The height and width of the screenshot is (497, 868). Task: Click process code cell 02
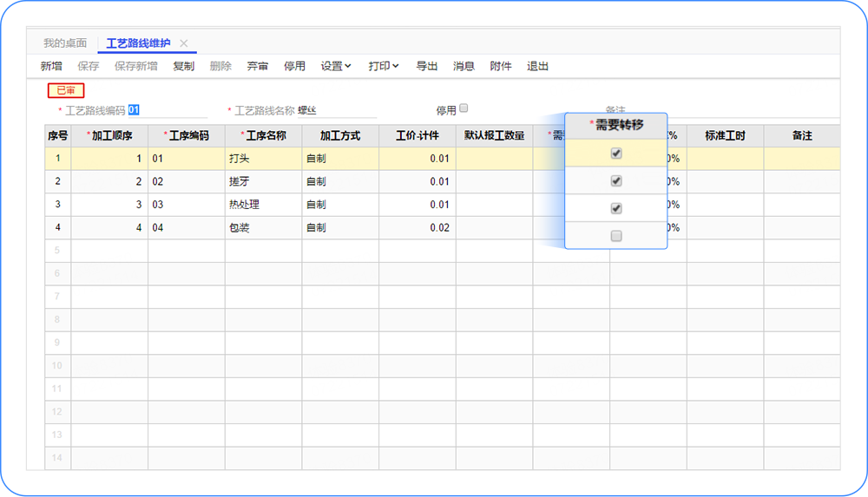click(187, 181)
